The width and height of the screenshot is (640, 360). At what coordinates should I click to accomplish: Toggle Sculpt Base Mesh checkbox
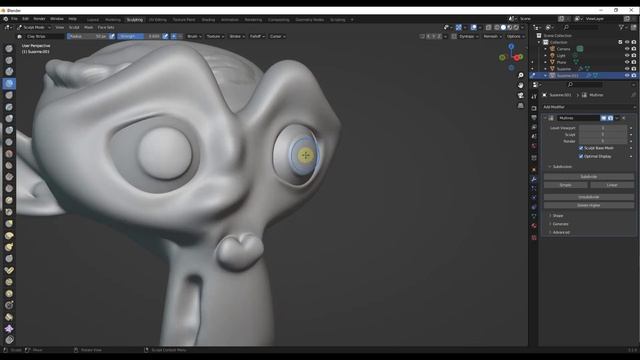coord(581,148)
